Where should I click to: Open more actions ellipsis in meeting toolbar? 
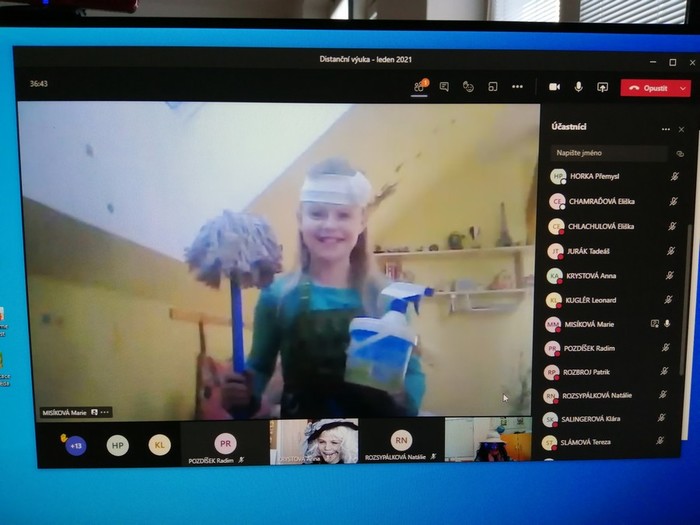[x=517, y=87]
